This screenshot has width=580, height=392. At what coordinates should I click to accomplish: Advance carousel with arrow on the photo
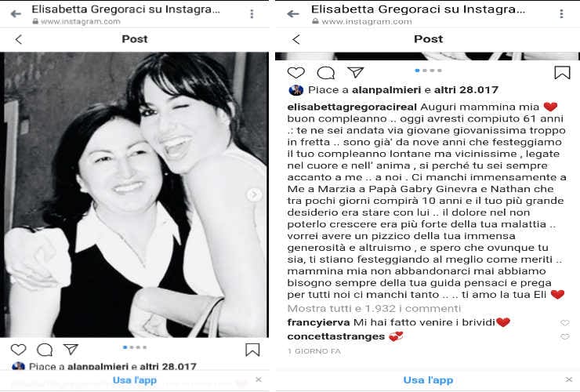tap(255, 194)
